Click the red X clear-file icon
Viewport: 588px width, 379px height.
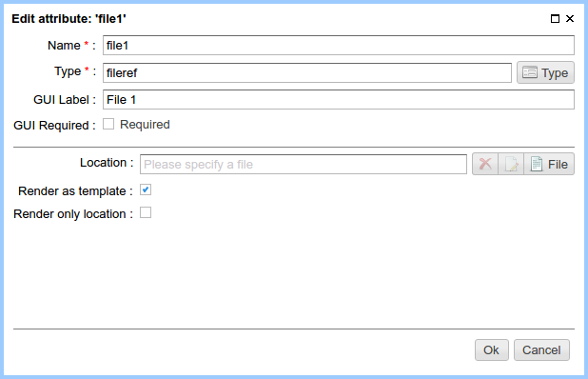tap(485, 164)
